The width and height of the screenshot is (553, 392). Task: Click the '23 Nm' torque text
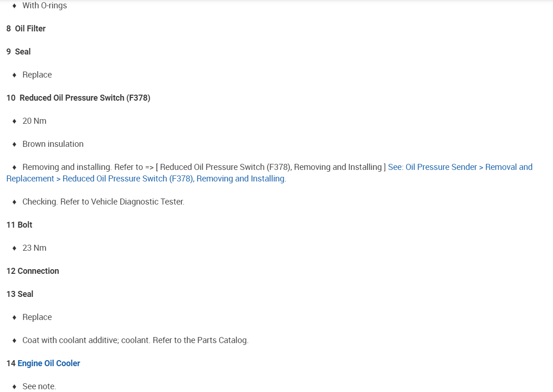coord(34,248)
